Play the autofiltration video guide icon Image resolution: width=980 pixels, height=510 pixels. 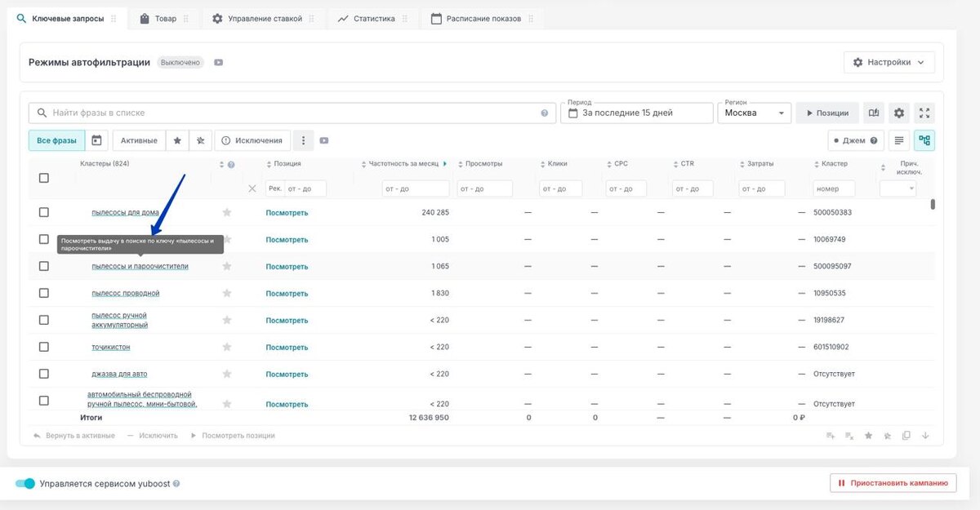(218, 62)
